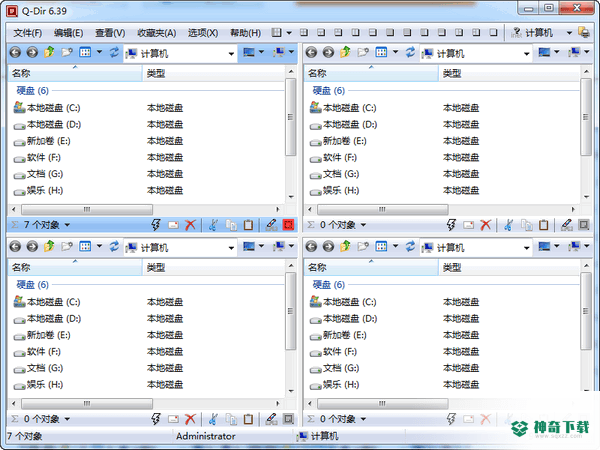This screenshot has width=600, height=450.
Task: Sort by 类型 column in top-right pane
Action: [509, 73]
